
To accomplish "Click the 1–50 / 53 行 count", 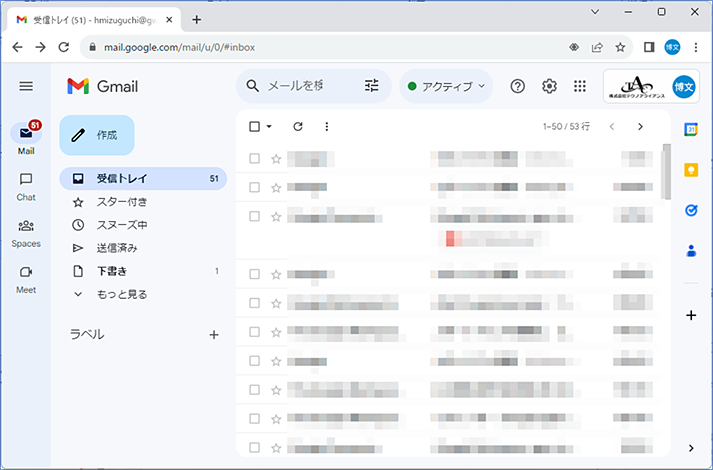I will (566, 126).
